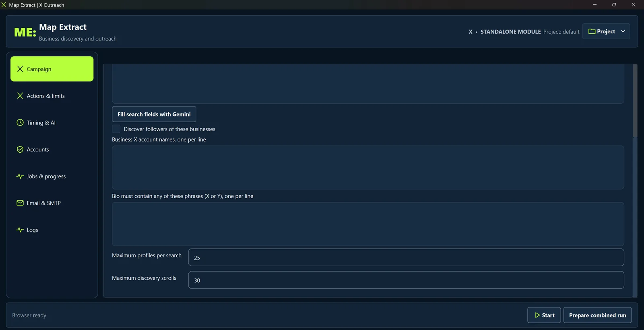Open the Campaign section
644x330 pixels.
[x=52, y=69]
